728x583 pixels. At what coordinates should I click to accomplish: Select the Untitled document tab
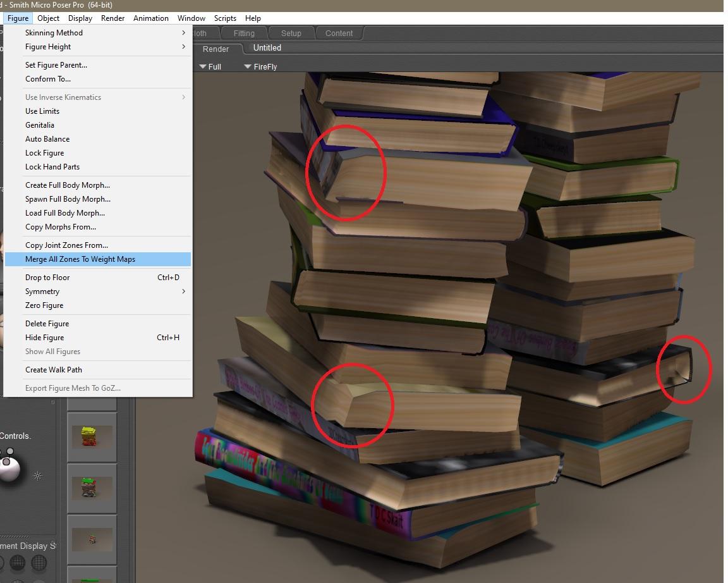pyautogui.click(x=267, y=48)
